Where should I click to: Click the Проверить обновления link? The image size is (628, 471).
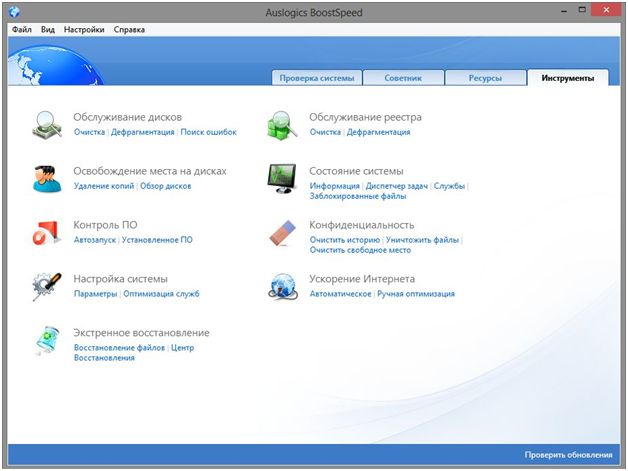coord(566,455)
